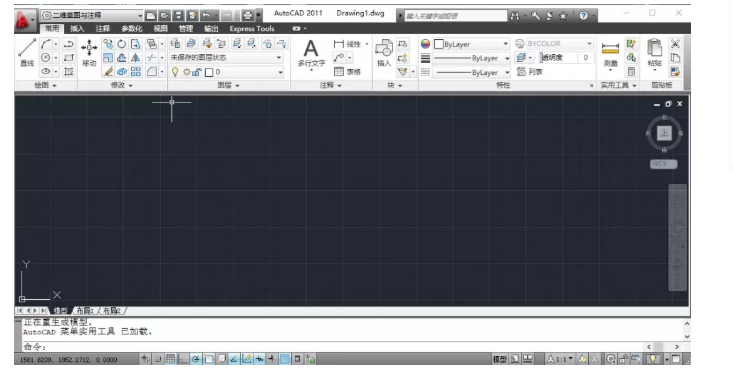This screenshot has height=382, width=733.
Task: Click the WCS coordinate system button
Action: pyautogui.click(x=663, y=164)
